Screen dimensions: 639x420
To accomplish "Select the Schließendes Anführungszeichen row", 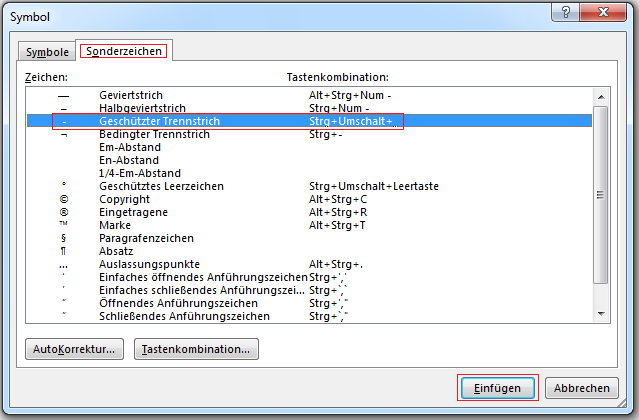I will click(309, 316).
